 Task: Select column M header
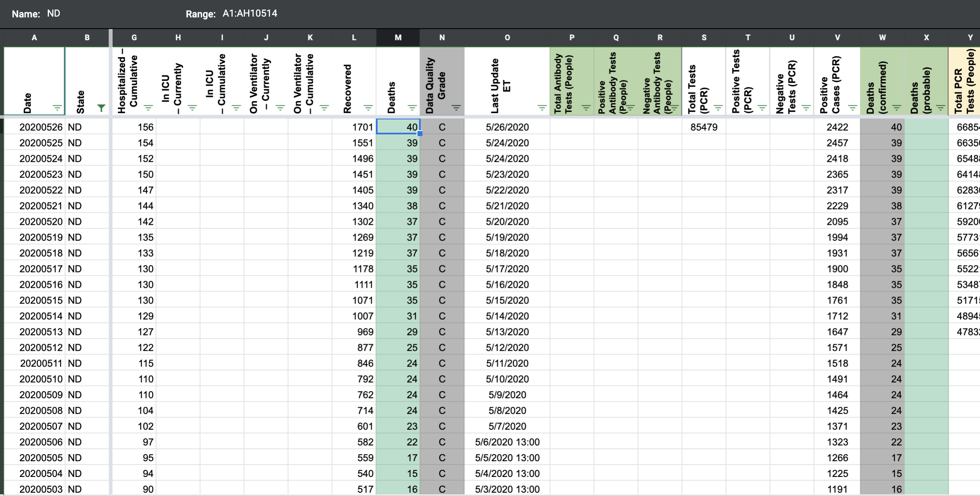[398, 38]
